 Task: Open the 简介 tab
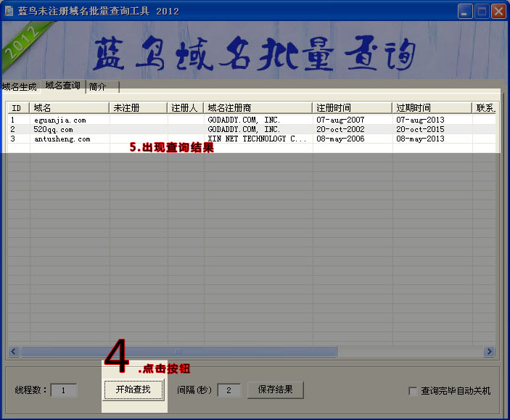tap(97, 86)
